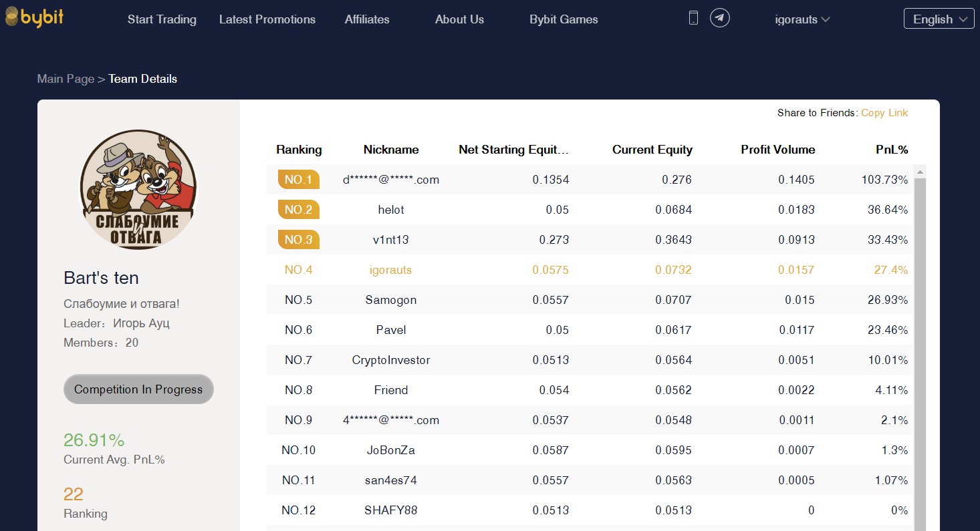
Task: Open the English language selector
Action: click(x=939, y=19)
